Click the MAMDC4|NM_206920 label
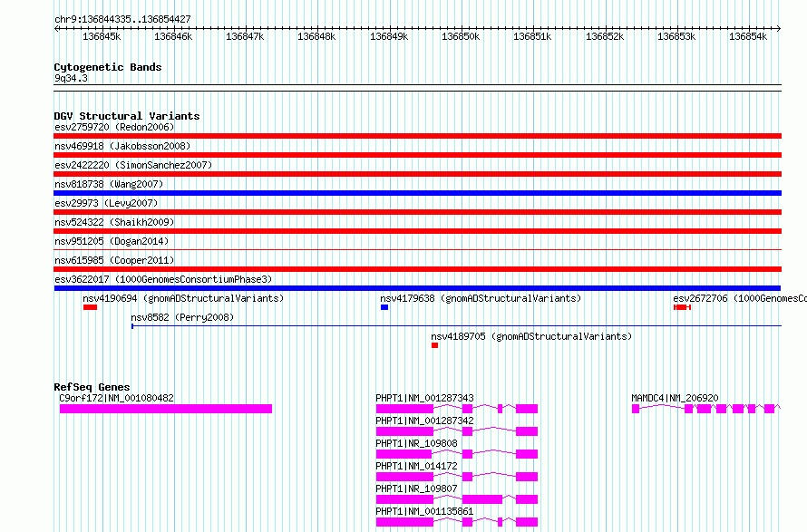This screenshot has height=532, width=807. (x=675, y=398)
